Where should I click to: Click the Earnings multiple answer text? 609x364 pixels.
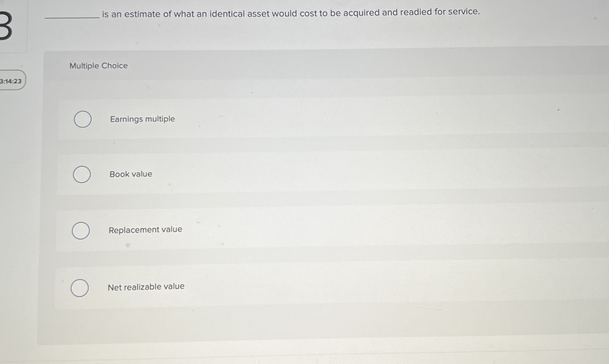pos(142,119)
